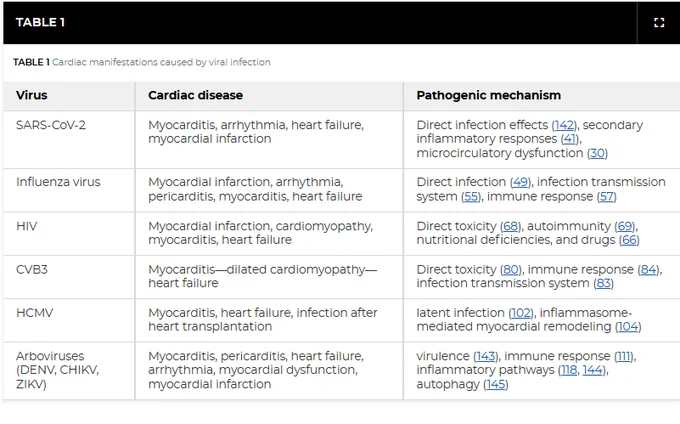Follow citation 84 for CVB3
The height and width of the screenshot is (424, 680).
648,270
